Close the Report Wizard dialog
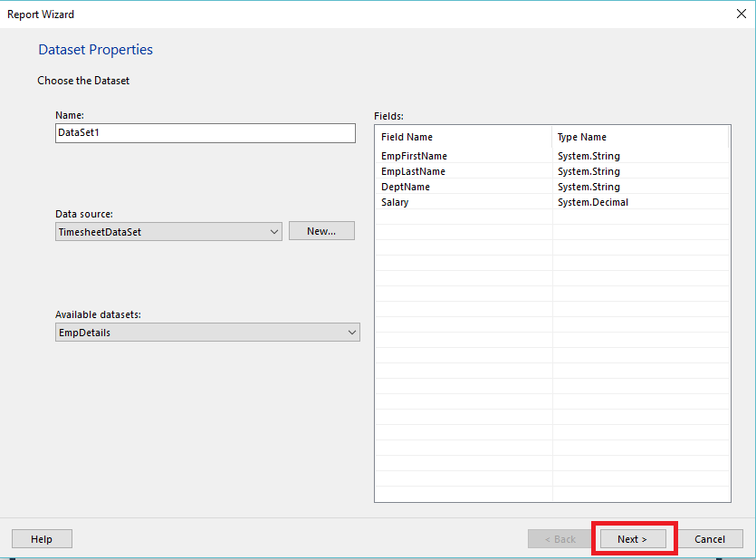The height and width of the screenshot is (560, 756). pyautogui.click(x=742, y=14)
